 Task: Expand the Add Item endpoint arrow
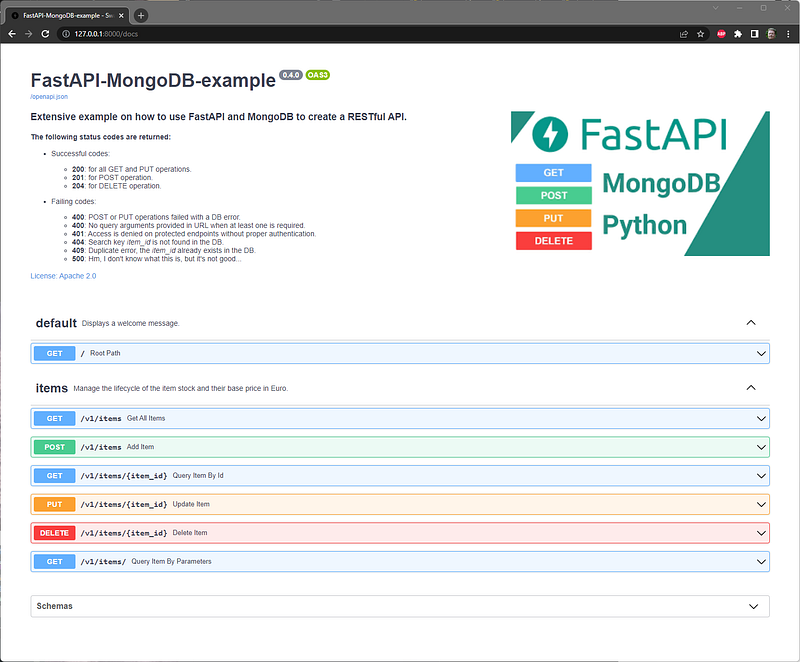pyautogui.click(x=761, y=447)
